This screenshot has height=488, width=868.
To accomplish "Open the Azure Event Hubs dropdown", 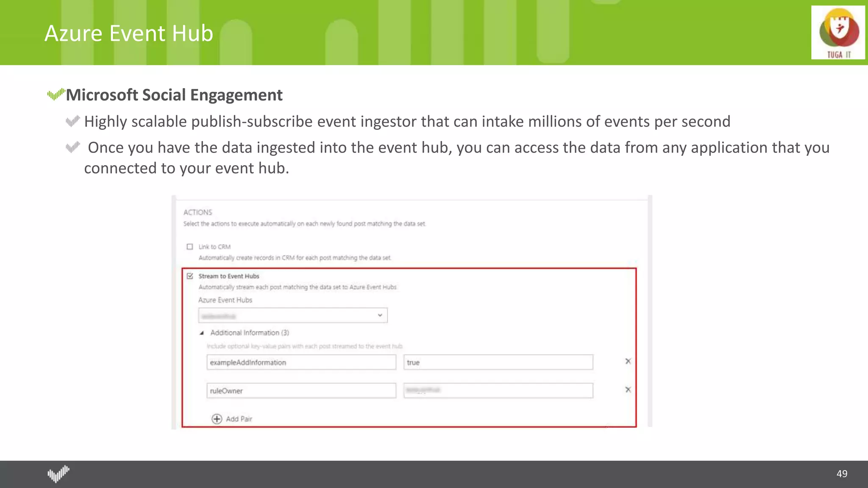I will [x=293, y=316].
